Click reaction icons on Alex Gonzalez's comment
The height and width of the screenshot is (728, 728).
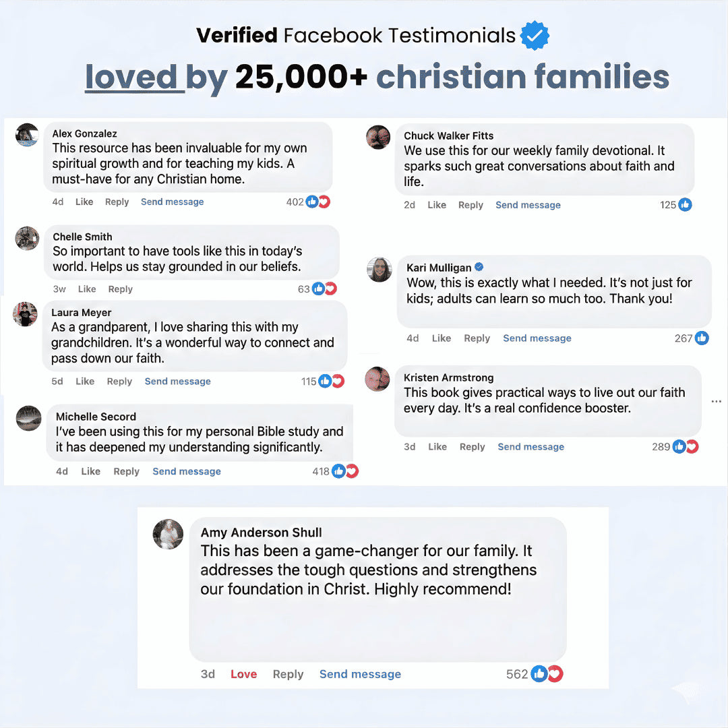317,202
